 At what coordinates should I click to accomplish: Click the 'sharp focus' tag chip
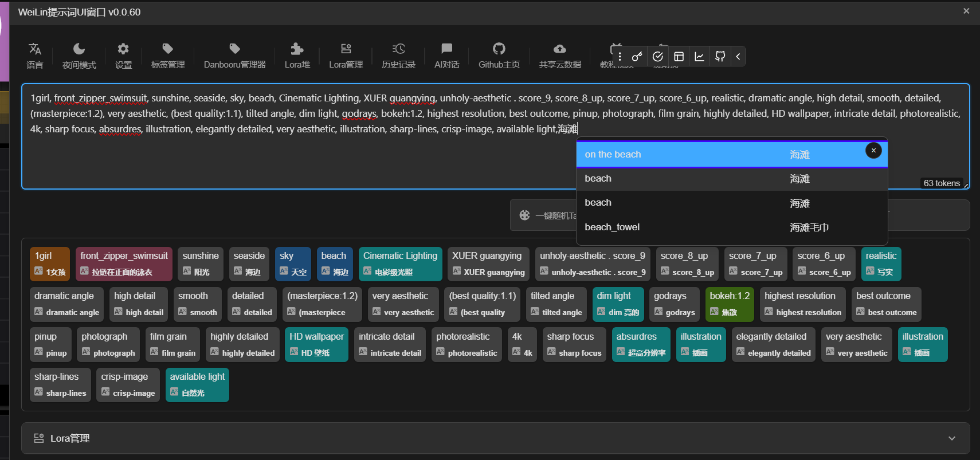click(574, 345)
